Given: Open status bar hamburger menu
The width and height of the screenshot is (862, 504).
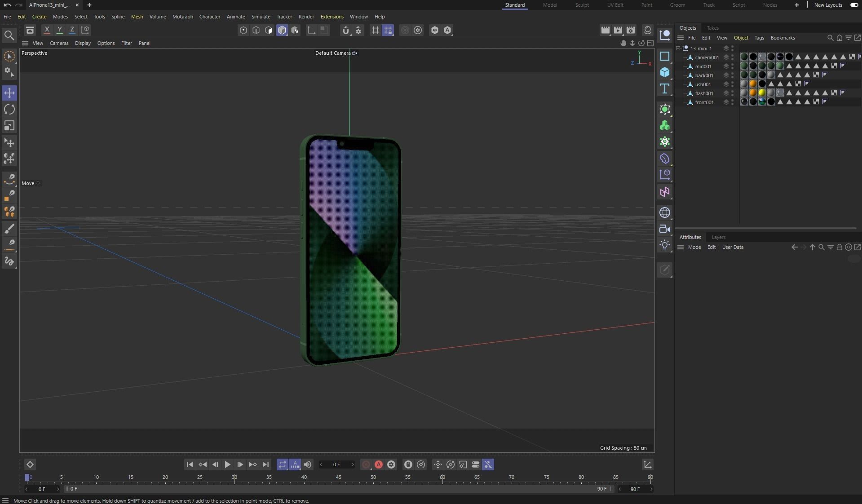Looking at the screenshot, I should [x=5, y=500].
